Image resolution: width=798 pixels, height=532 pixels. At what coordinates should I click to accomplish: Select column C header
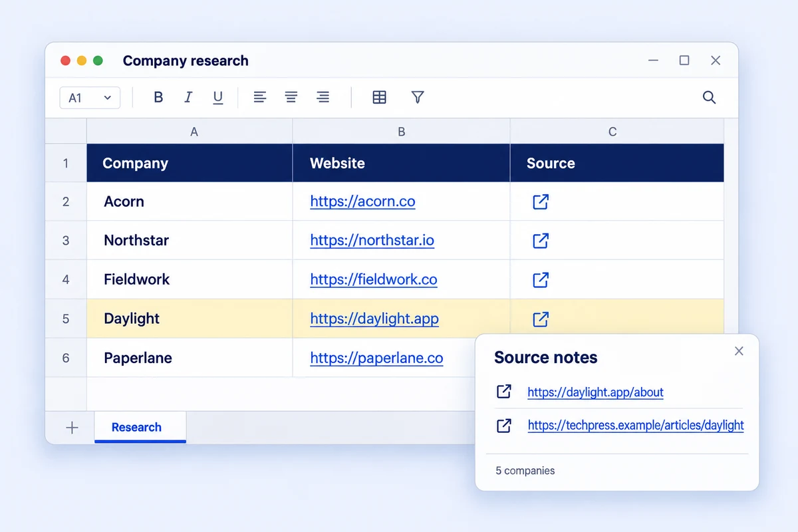[x=616, y=132]
